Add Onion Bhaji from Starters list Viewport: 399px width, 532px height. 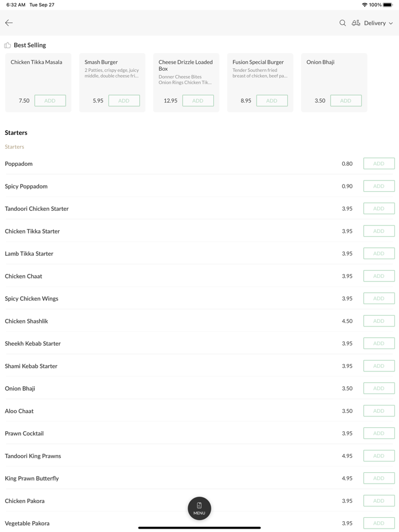[379, 388]
